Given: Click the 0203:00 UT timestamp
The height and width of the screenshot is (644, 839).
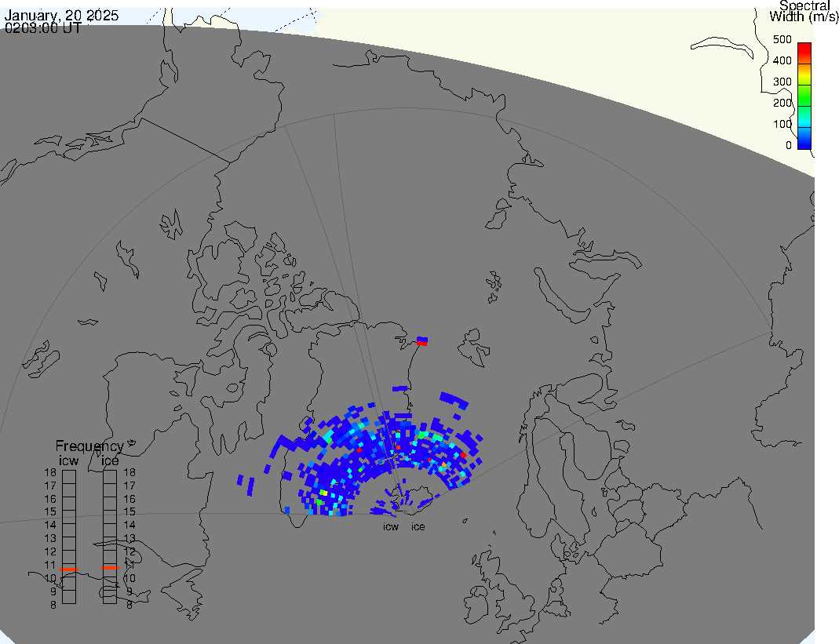Looking at the screenshot, I should tap(43, 27).
